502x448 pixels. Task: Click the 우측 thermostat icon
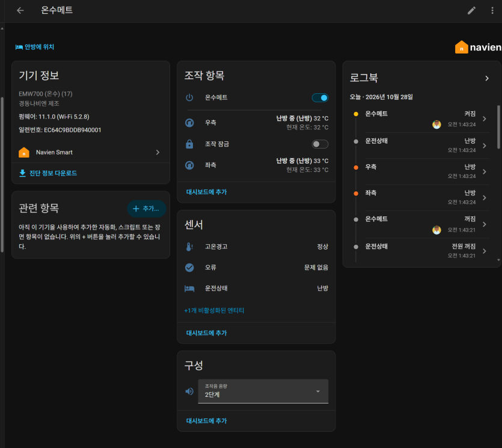189,123
